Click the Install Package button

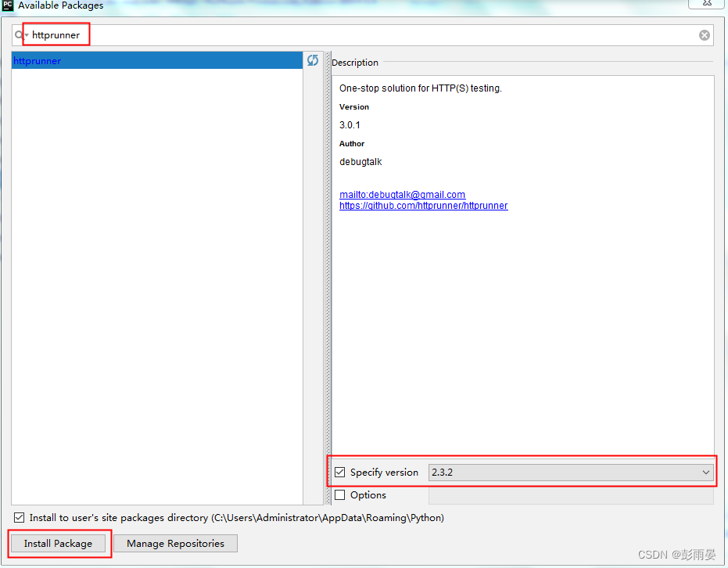click(58, 544)
